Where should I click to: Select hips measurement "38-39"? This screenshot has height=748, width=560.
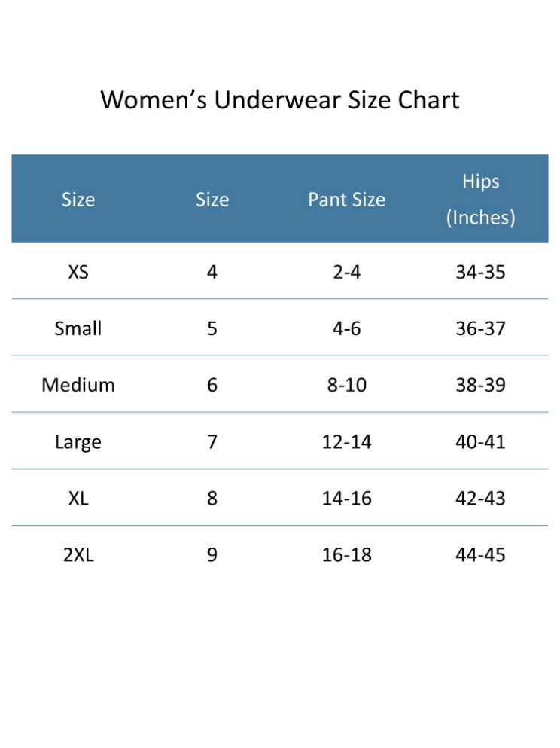click(480, 385)
